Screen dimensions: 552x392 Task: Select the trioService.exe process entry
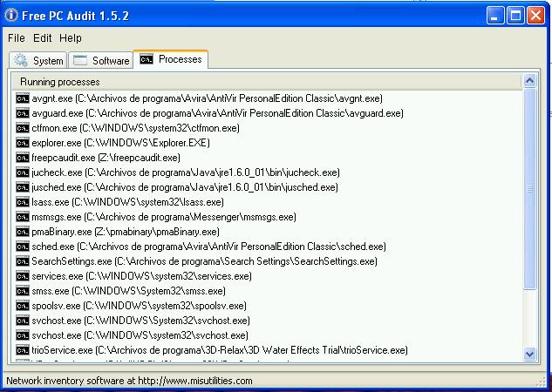pos(220,350)
